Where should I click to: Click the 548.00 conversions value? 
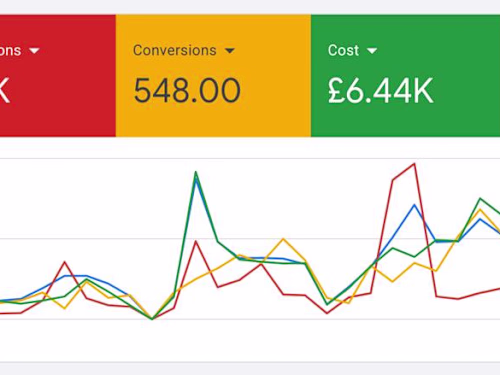(x=187, y=90)
